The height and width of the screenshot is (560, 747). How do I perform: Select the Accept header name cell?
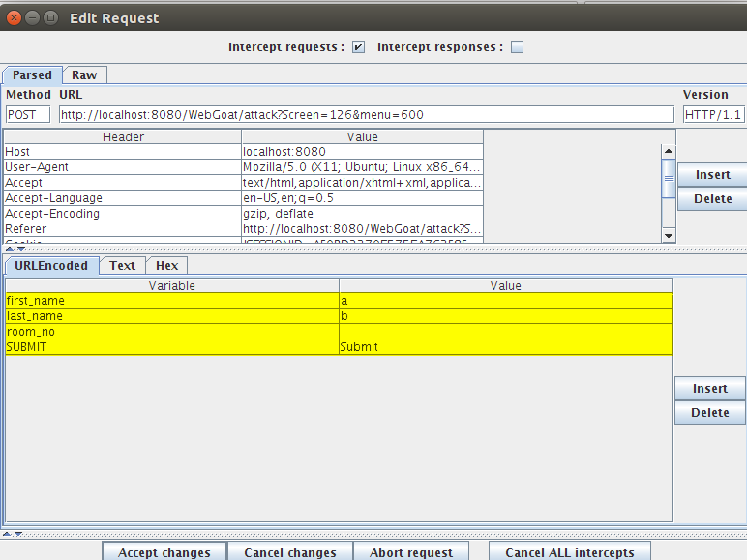(x=123, y=183)
